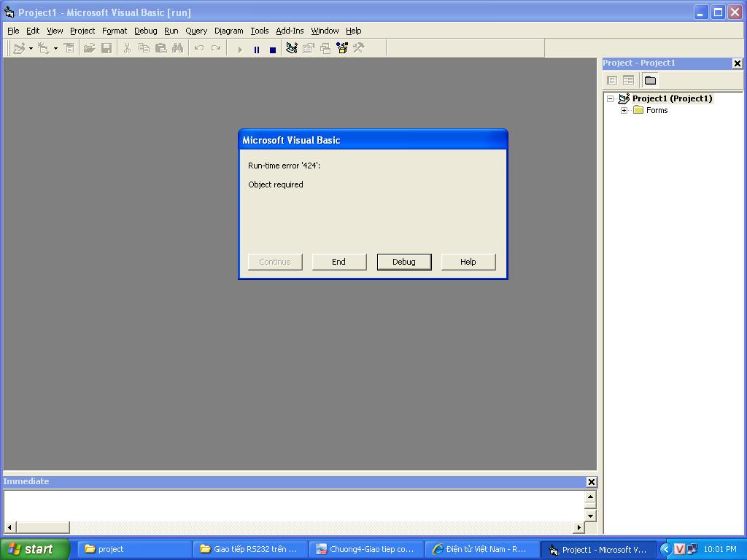Open the Debug menu
The height and width of the screenshot is (560, 747).
point(146,31)
